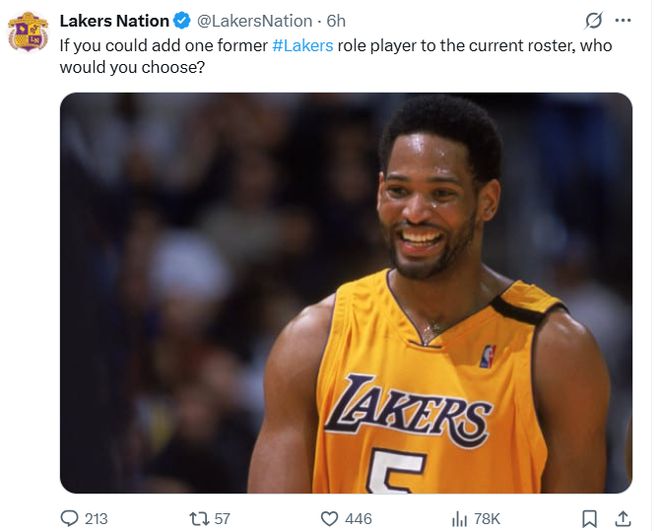Viewport: 660px width, 531px height.
Task: Click the 446 likes count
Action: 358,518
